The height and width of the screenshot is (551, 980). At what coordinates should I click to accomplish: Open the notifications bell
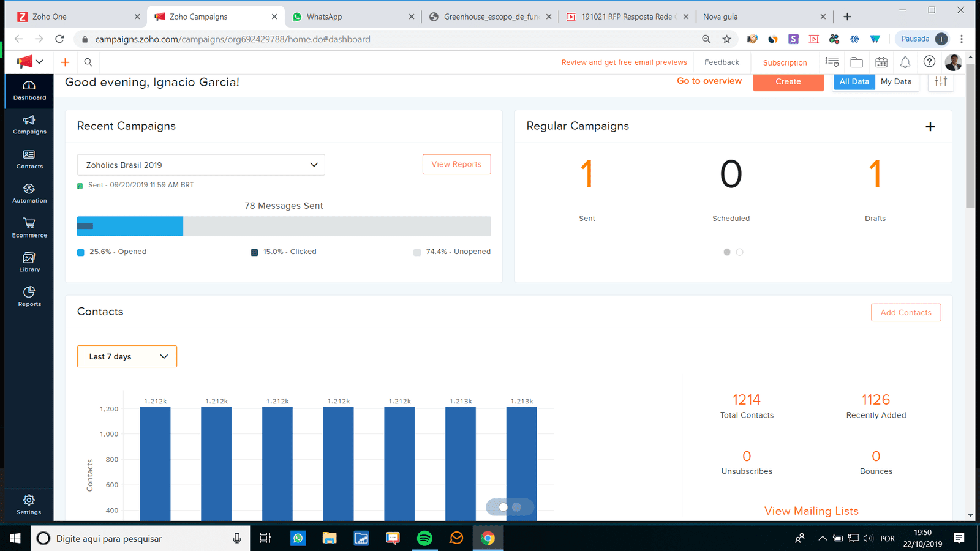(x=905, y=62)
